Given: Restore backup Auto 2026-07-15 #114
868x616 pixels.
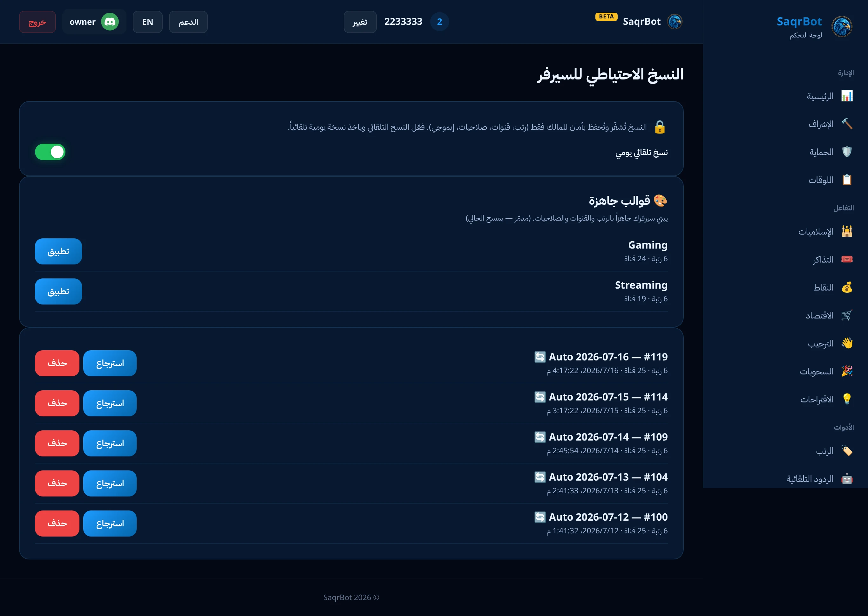Looking at the screenshot, I should pos(110,403).
